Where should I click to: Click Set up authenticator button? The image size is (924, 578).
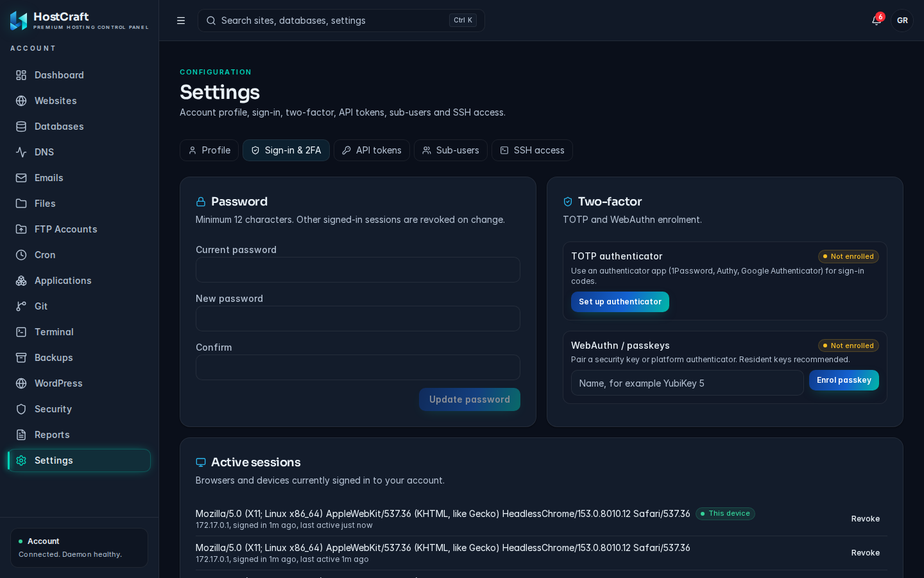click(620, 302)
